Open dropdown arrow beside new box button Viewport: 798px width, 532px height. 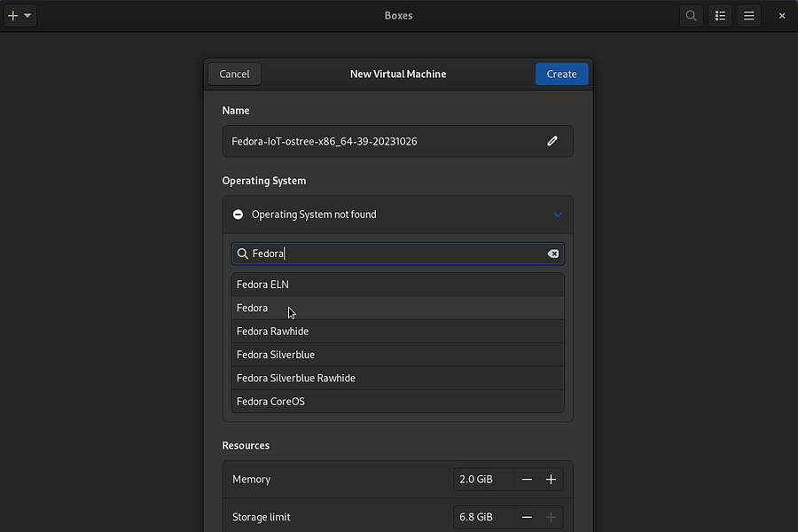(27, 16)
